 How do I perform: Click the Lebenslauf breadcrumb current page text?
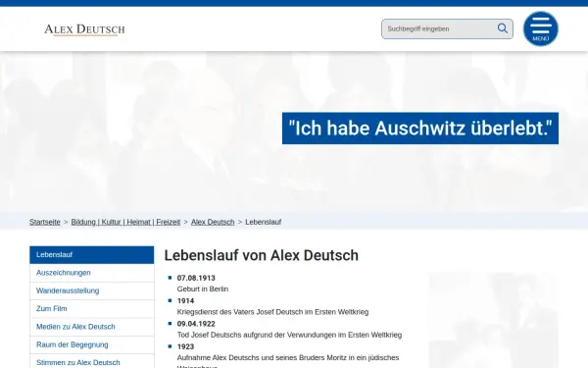coord(264,222)
